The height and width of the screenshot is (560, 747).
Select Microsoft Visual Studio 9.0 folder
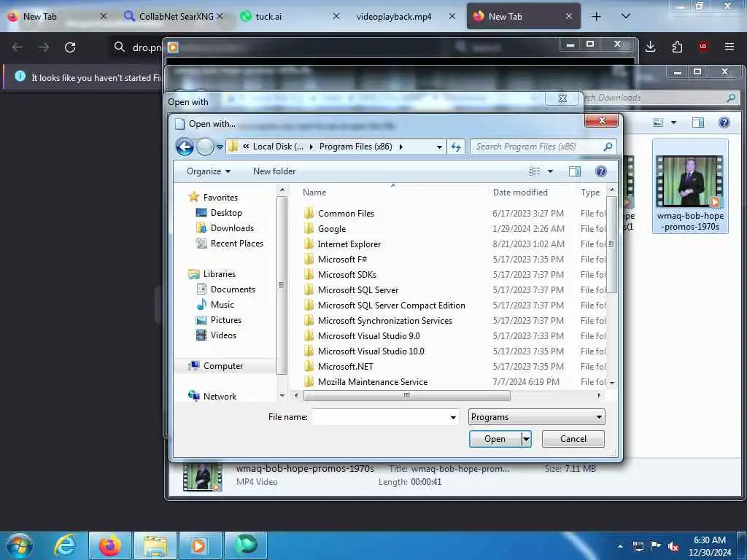coord(362,335)
